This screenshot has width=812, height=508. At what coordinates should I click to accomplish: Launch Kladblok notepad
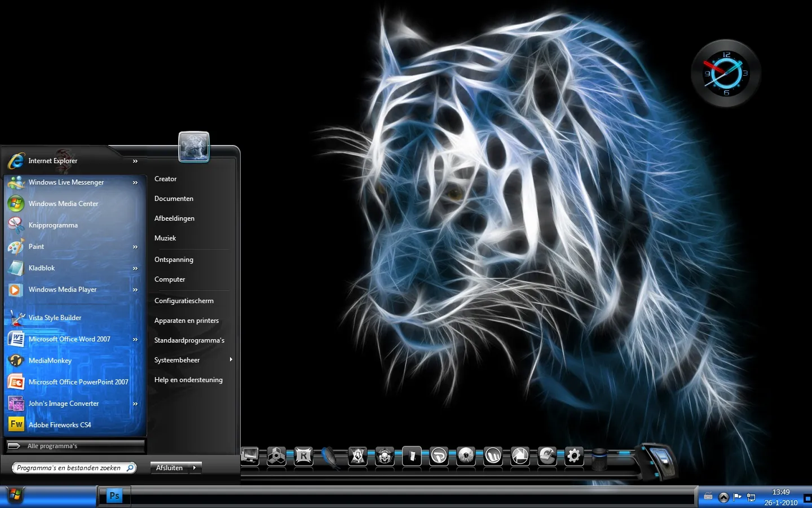pos(73,268)
